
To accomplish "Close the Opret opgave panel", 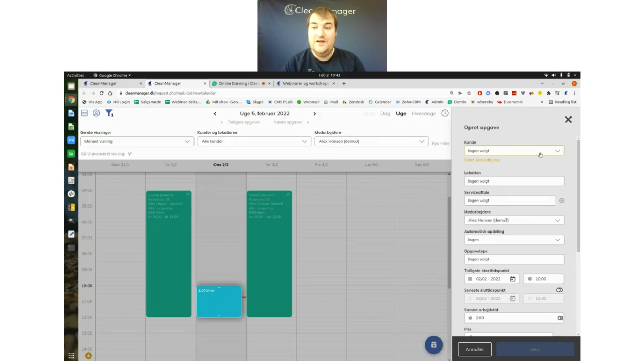I will pos(568,120).
